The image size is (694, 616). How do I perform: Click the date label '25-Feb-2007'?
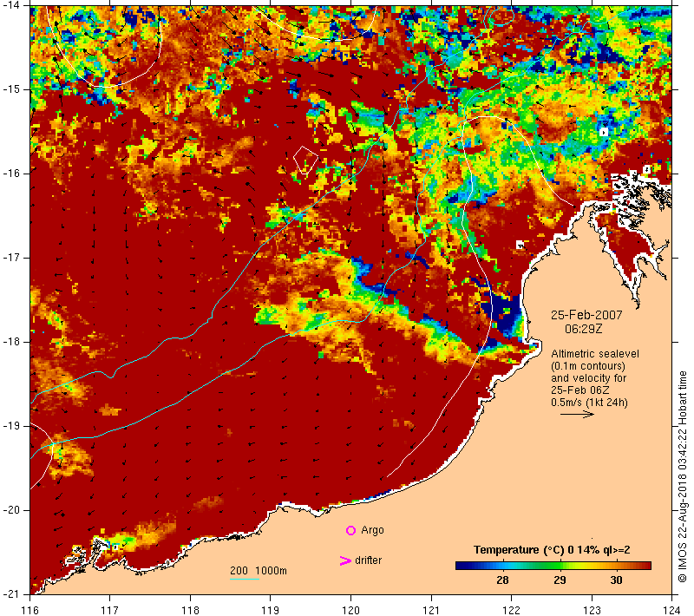[586, 315]
